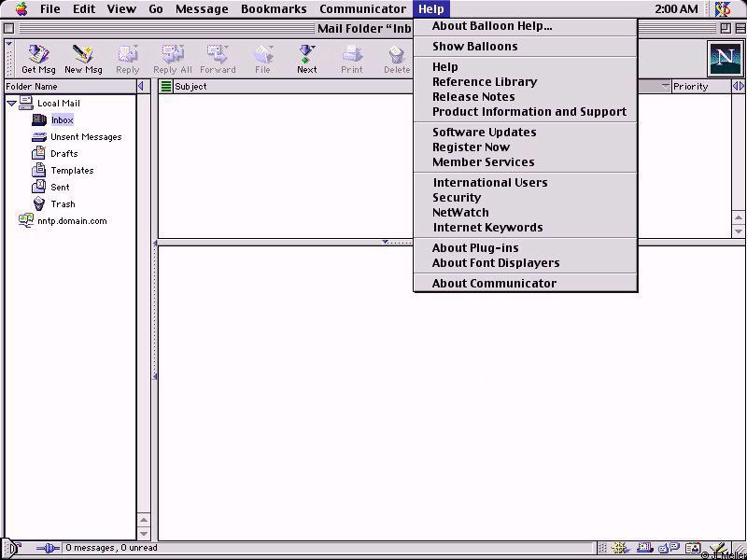
Task: Select the Inbox folder
Action: [62, 120]
